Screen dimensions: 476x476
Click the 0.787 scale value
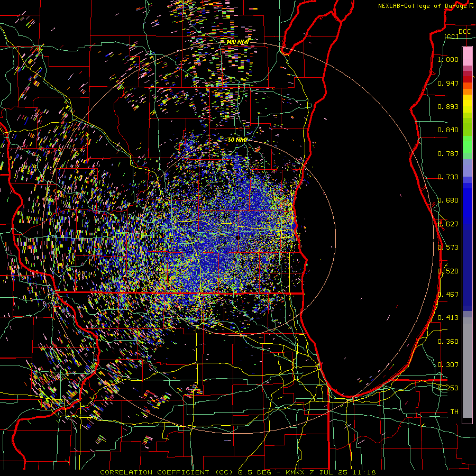[448, 153]
